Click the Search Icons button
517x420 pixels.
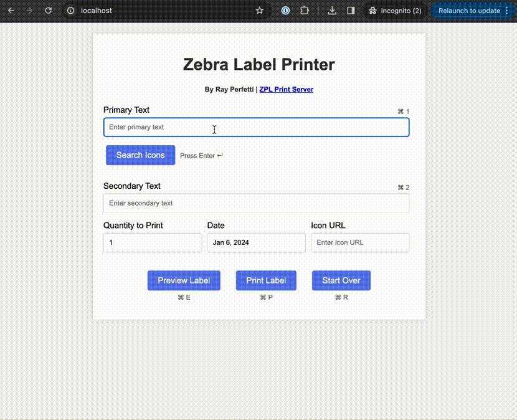coord(140,155)
